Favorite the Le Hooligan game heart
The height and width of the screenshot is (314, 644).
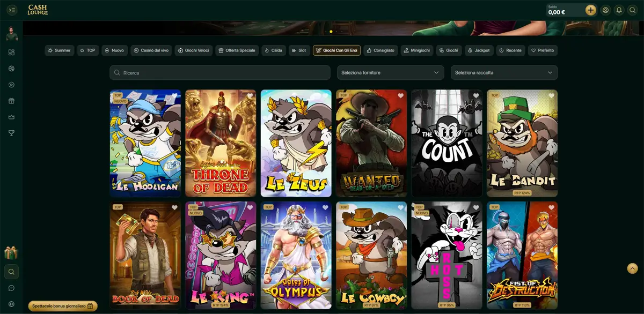174,96
